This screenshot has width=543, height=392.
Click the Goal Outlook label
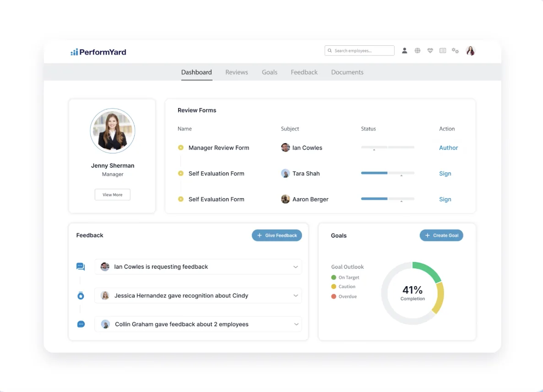[x=348, y=267]
